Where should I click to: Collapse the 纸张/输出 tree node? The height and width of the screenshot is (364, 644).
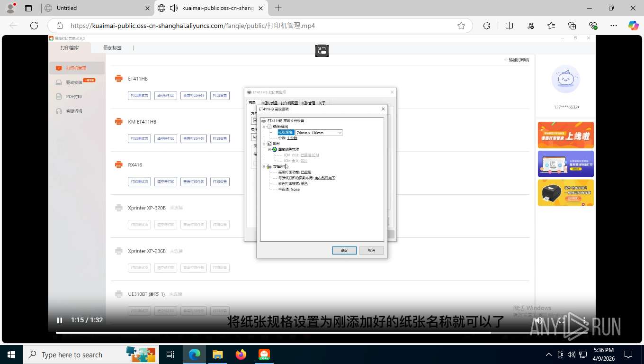[264, 127]
